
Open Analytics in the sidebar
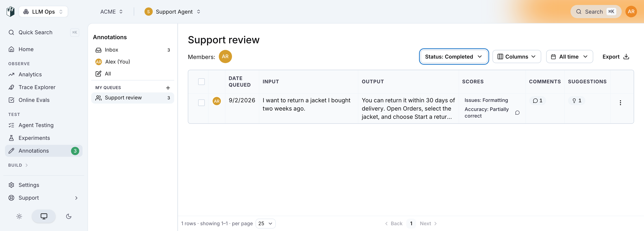click(x=44, y=74)
